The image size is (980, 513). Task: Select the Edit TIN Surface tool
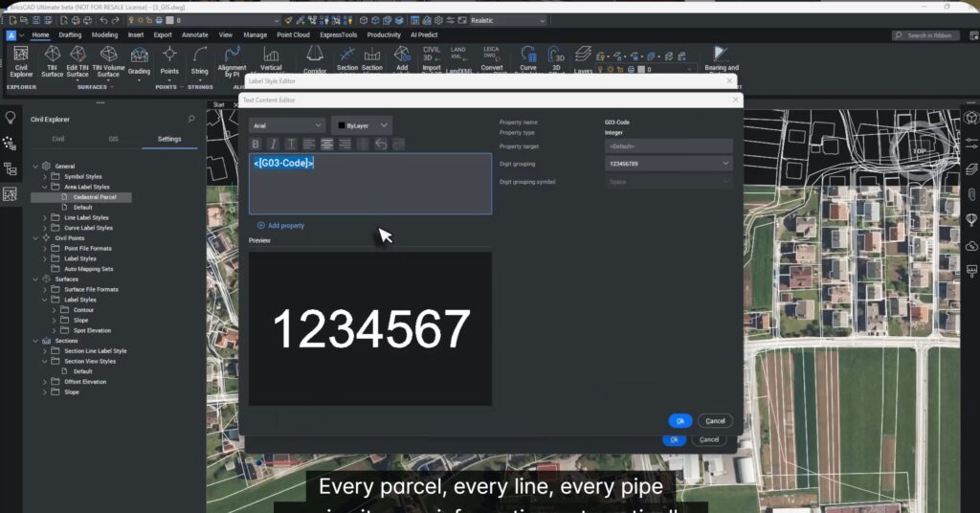point(77,61)
